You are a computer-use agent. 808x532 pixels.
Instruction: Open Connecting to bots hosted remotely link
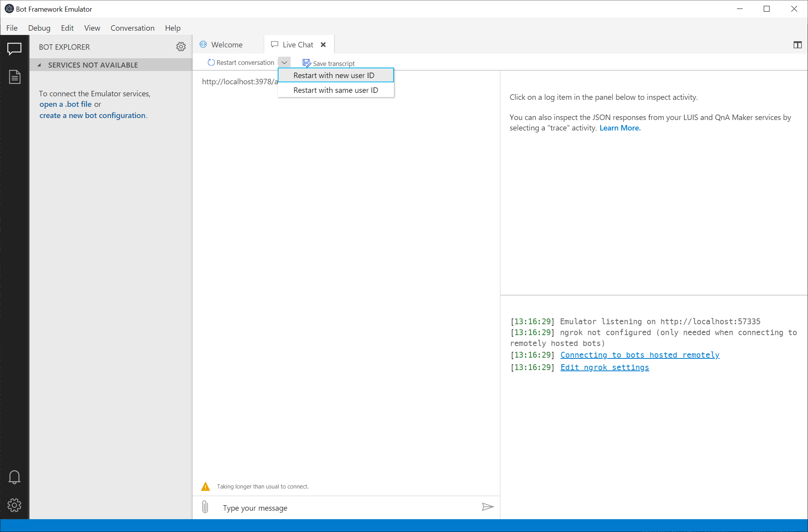640,355
